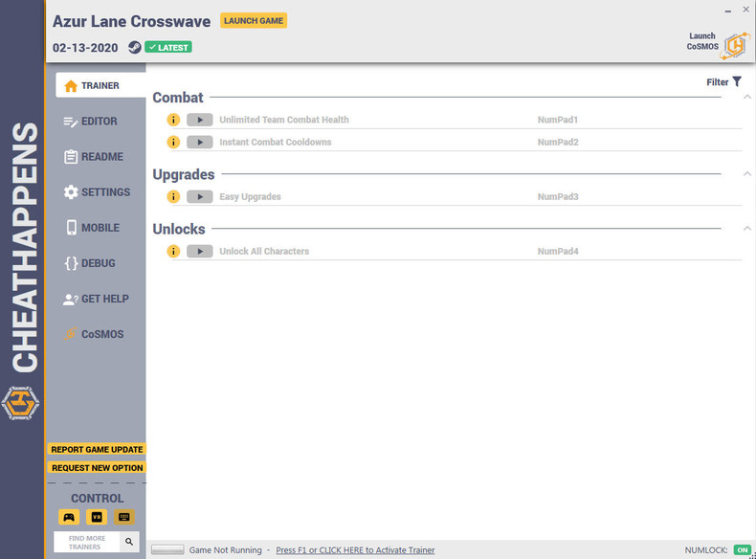756x559 pixels.
Task: Collapse the Combat section
Action: [746, 97]
